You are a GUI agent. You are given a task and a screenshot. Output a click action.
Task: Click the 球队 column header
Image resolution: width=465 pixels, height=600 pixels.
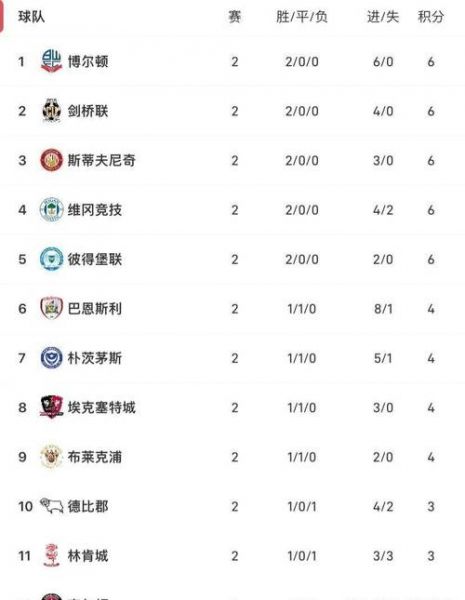pos(31,16)
